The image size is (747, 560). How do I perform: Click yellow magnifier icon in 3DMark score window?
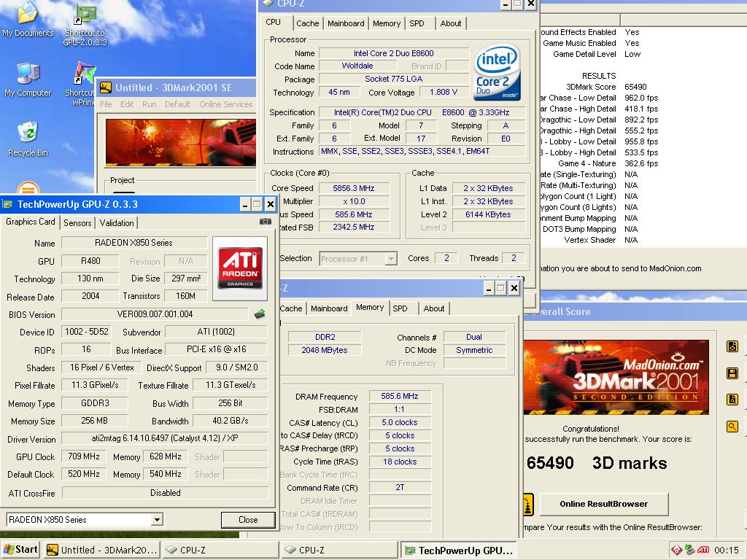click(732, 426)
